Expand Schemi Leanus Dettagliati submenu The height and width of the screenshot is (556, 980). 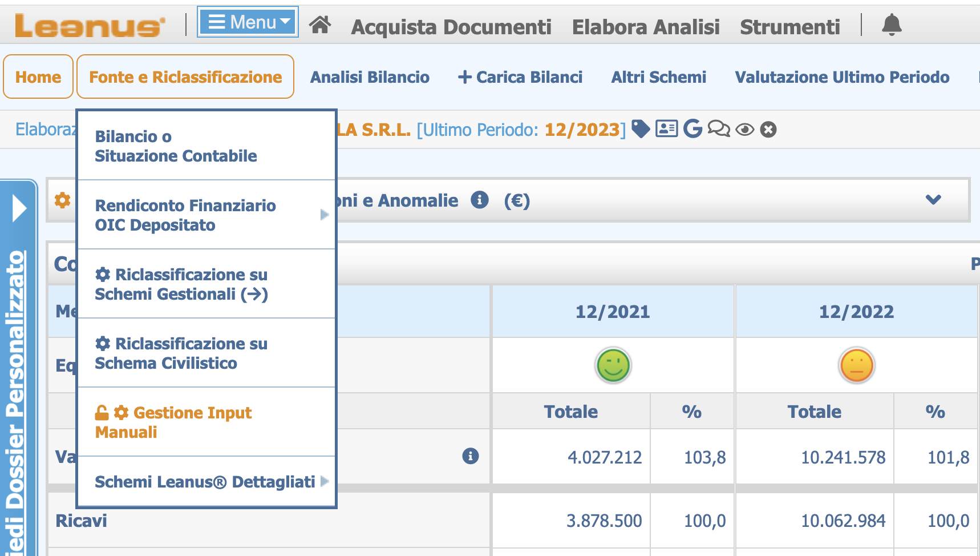coord(206,481)
